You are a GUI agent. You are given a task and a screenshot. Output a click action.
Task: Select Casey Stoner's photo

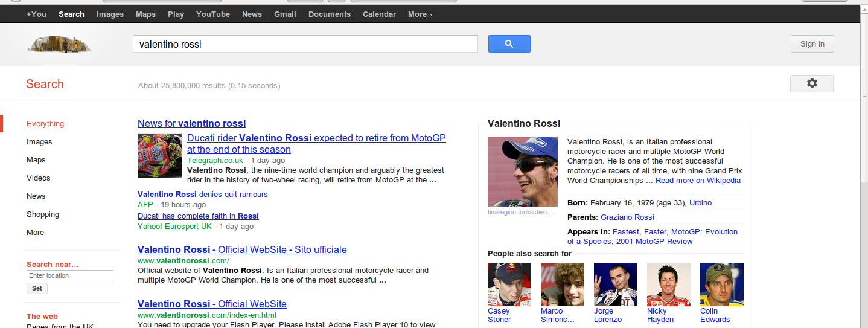(x=509, y=285)
